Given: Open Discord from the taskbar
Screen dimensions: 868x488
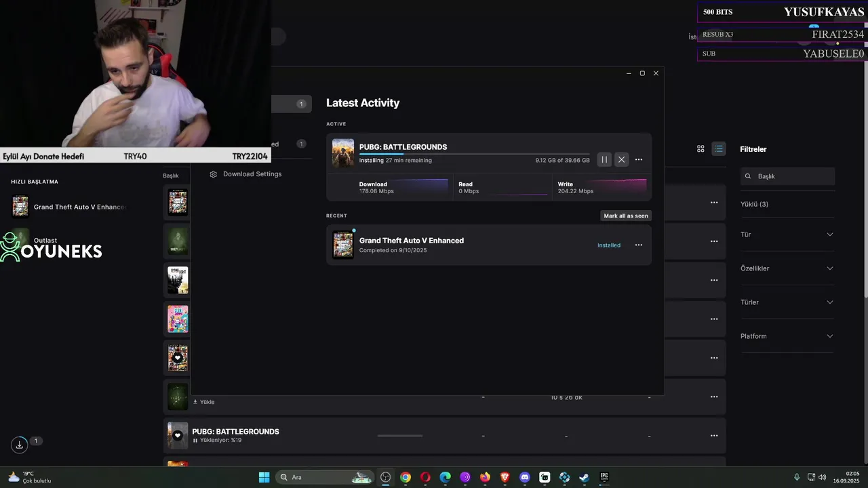Looking at the screenshot, I should [524, 477].
